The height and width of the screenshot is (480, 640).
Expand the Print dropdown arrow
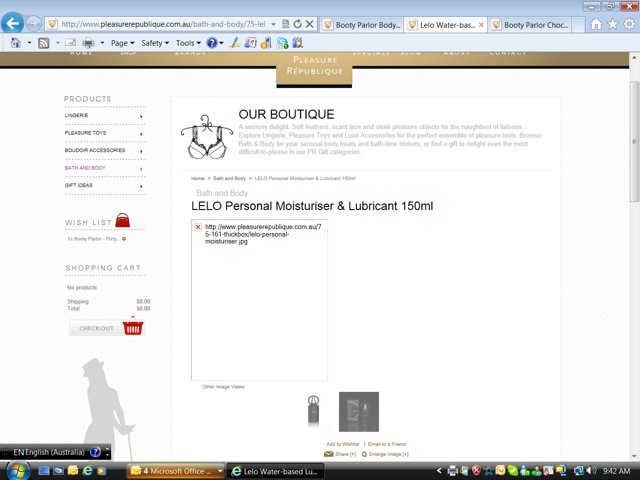(x=102, y=42)
